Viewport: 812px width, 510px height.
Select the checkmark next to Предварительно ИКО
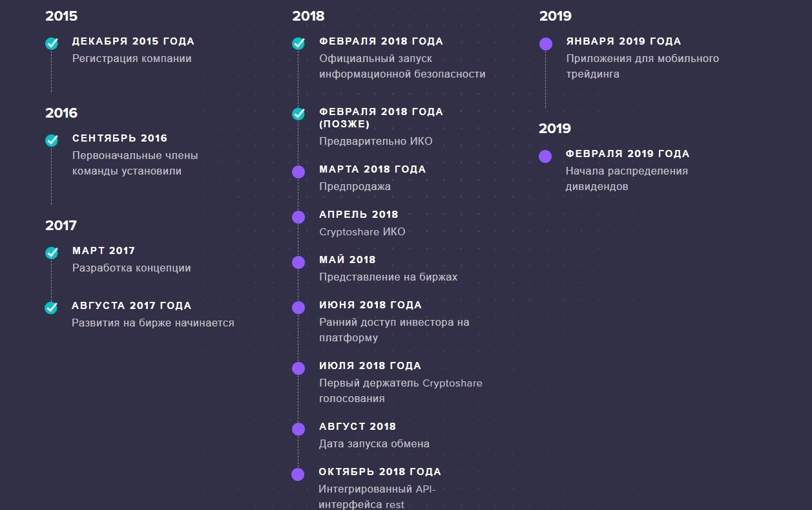click(x=298, y=114)
